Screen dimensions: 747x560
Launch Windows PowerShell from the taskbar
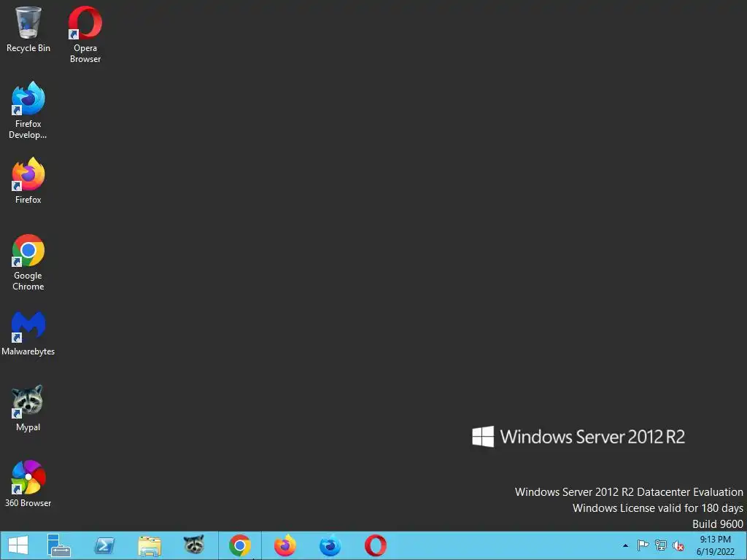(x=104, y=545)
